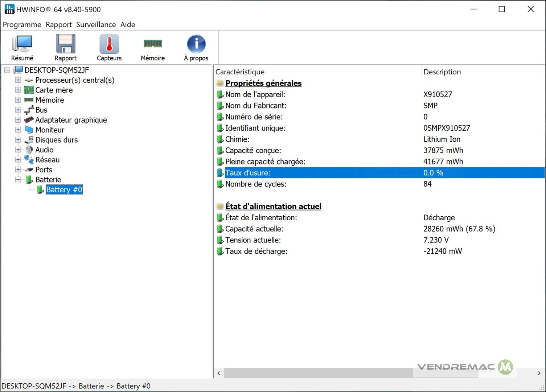546x392 pixels.
Task: Select the Battery #0 tree entry
Action: coord(64,189)
